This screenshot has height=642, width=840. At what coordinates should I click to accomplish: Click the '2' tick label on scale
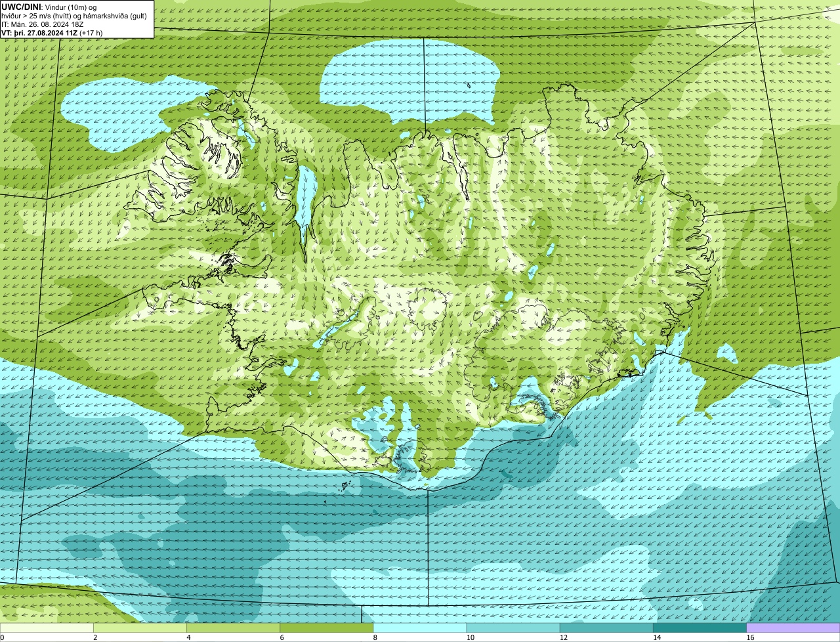95,637
